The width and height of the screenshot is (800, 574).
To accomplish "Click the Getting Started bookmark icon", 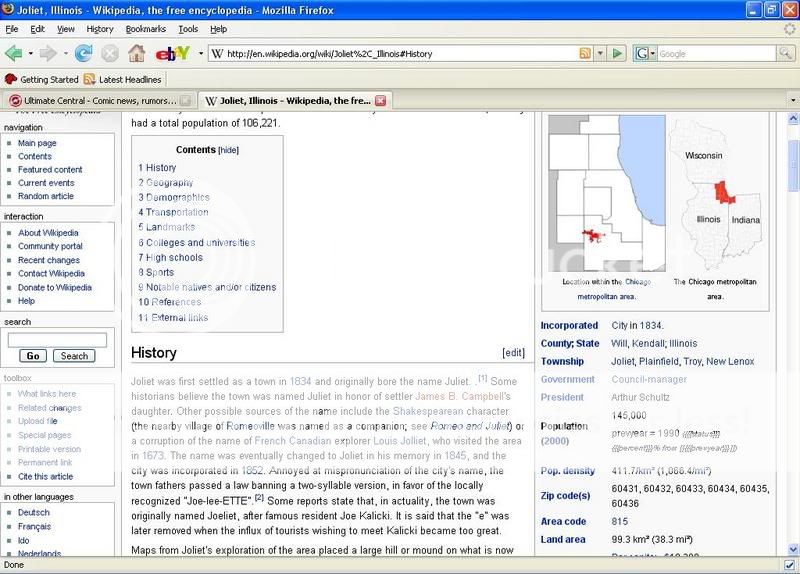I will pyautogui.click(x=11, y=80).
